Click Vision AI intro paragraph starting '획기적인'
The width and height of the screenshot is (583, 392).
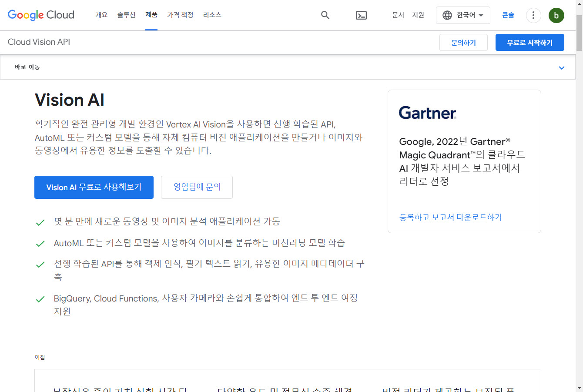click(x=198, y=137)
